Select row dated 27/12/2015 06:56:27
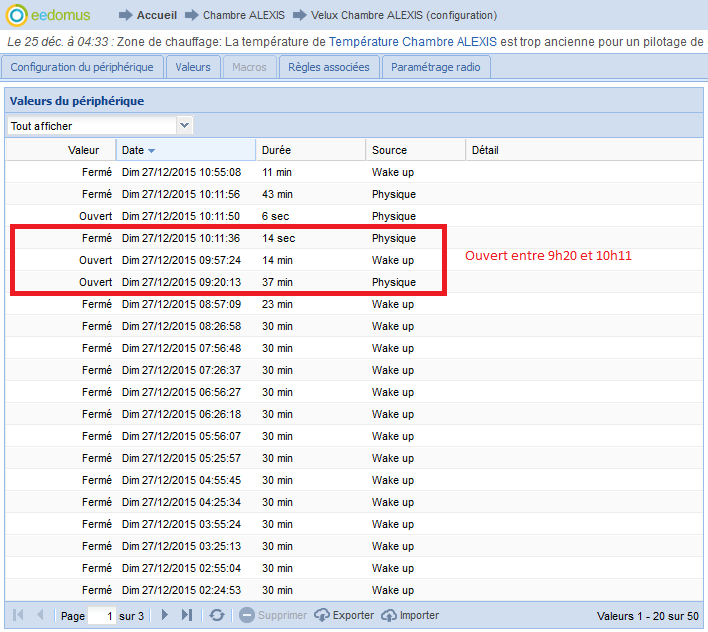The height and width of the screenshot is (632, 708). [x=354, y=392]
